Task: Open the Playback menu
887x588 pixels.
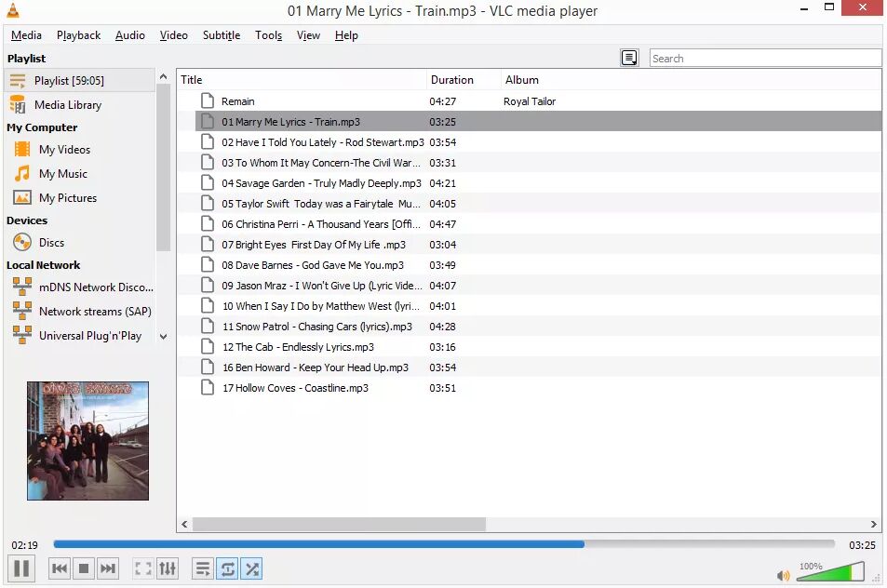Action: 78,35
